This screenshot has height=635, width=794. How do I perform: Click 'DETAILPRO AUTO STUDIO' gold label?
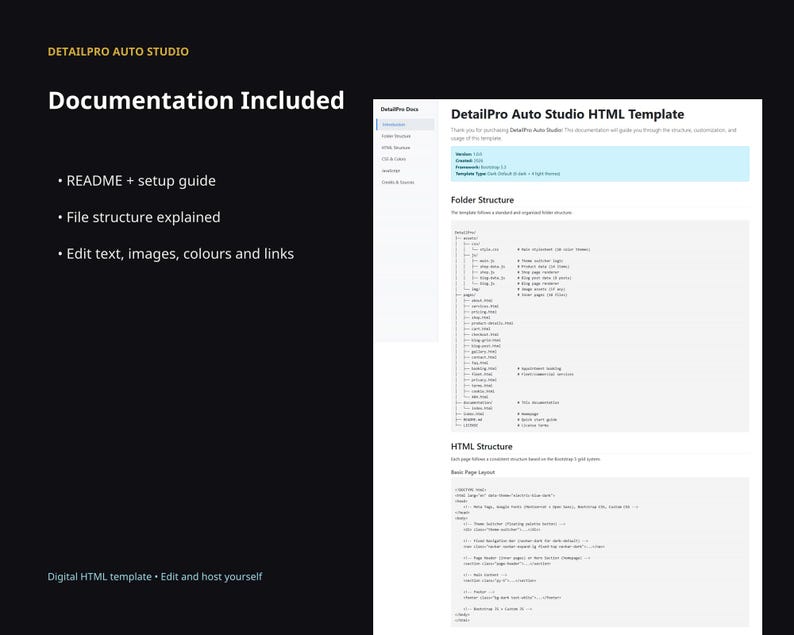[118, 52]
